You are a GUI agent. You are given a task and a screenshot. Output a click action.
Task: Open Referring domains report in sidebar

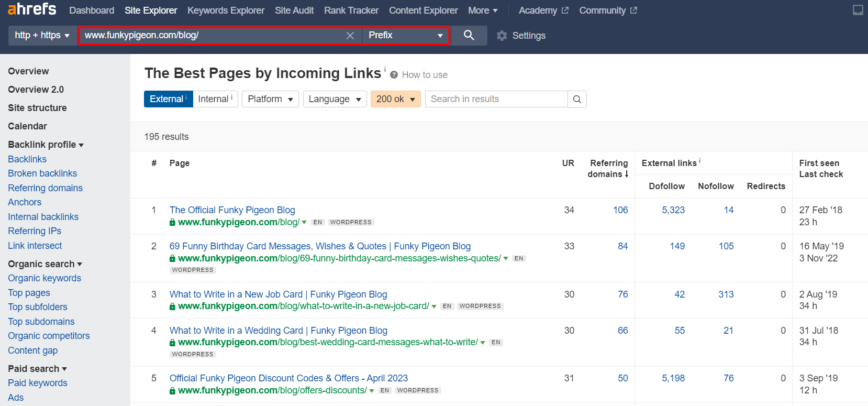click(45, 188)
